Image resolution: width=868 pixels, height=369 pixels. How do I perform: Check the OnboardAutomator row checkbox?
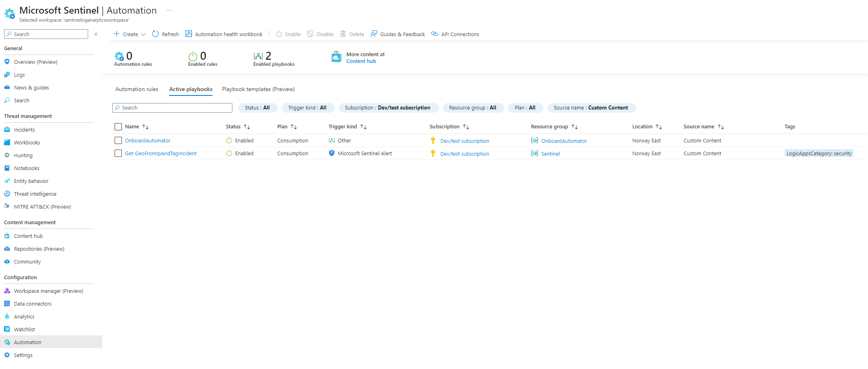point(118,140)
